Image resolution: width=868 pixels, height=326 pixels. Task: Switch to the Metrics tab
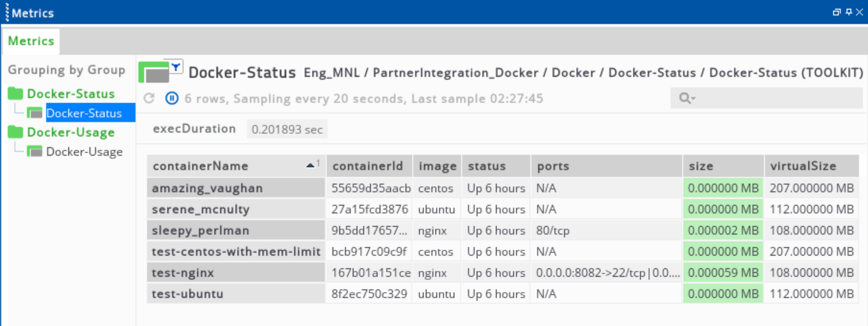point(31,41)
